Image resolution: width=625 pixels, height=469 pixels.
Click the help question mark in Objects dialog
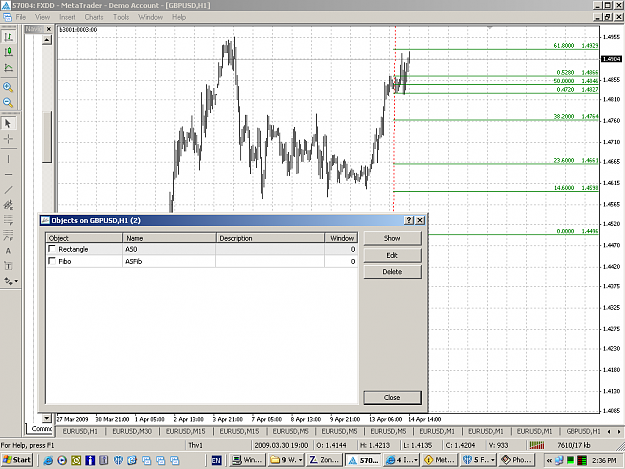tap(409, 220)
